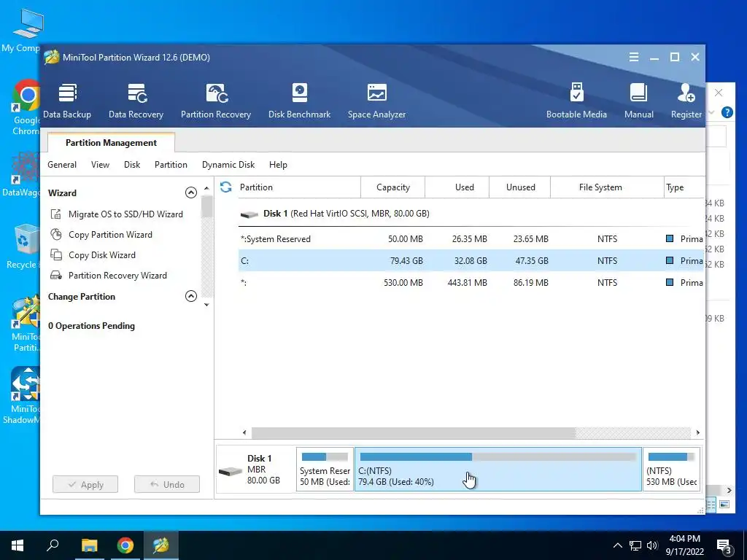The width and height of the screenshot is (747, 560).
Task: Select Disk 1 icon in disk map
Action: coord(230,472)
